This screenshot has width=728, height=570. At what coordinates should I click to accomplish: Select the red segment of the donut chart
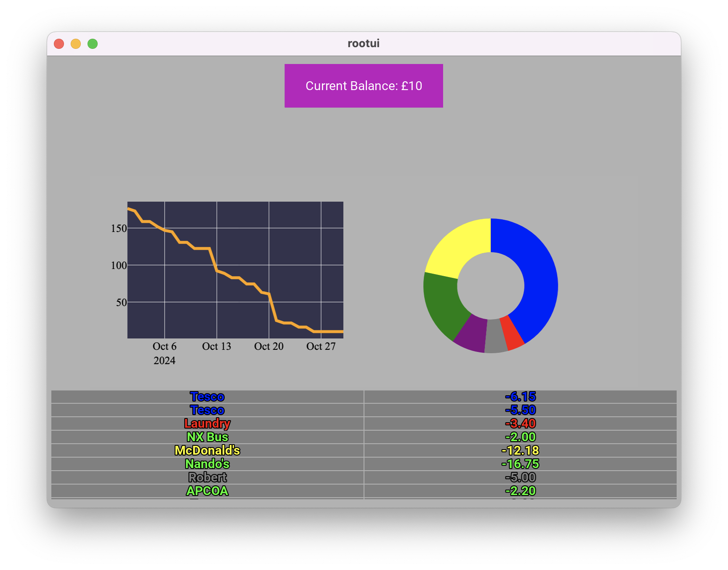[513, 333]
